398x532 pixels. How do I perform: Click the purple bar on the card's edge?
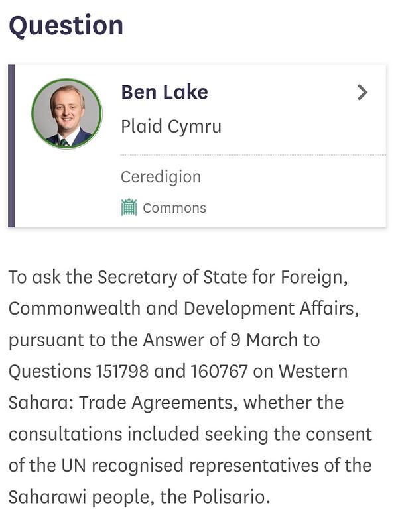(x=11, y=146)
